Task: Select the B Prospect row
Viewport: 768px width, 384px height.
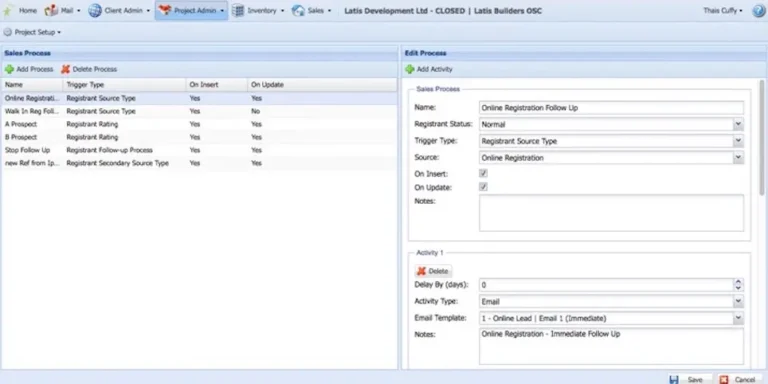Action: click(x=199, y=137)
